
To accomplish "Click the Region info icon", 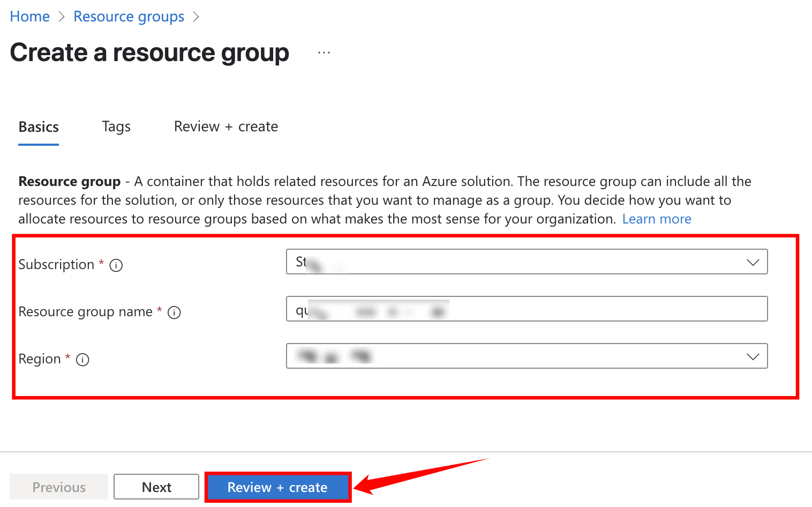I will [82, 360].
